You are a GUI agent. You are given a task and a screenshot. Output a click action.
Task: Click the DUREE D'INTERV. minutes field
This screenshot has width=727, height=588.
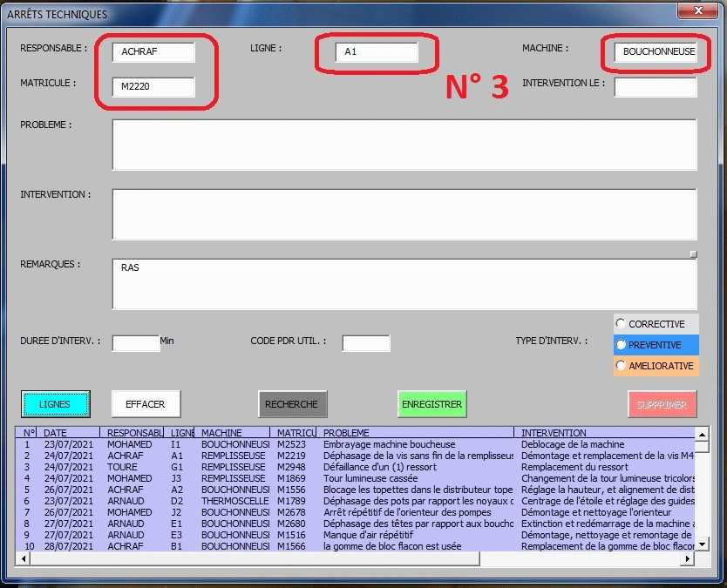tap(135, 342)
